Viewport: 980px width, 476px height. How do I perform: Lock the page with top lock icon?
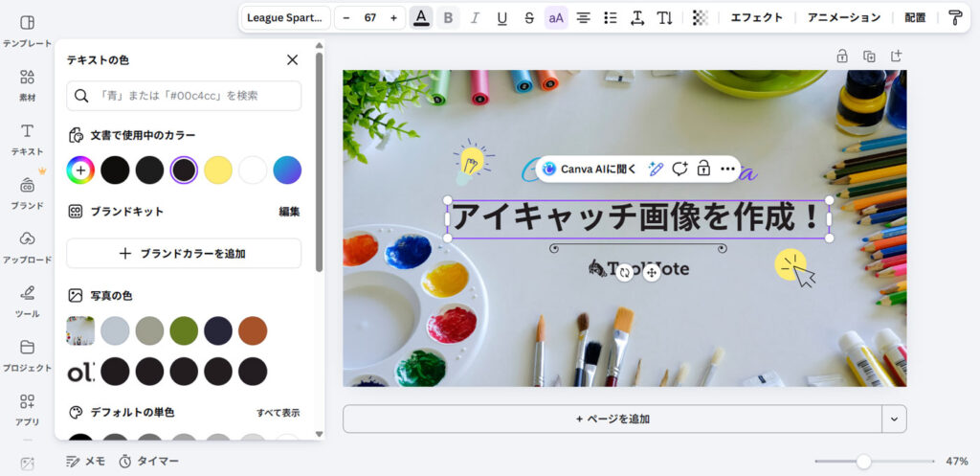842,57
